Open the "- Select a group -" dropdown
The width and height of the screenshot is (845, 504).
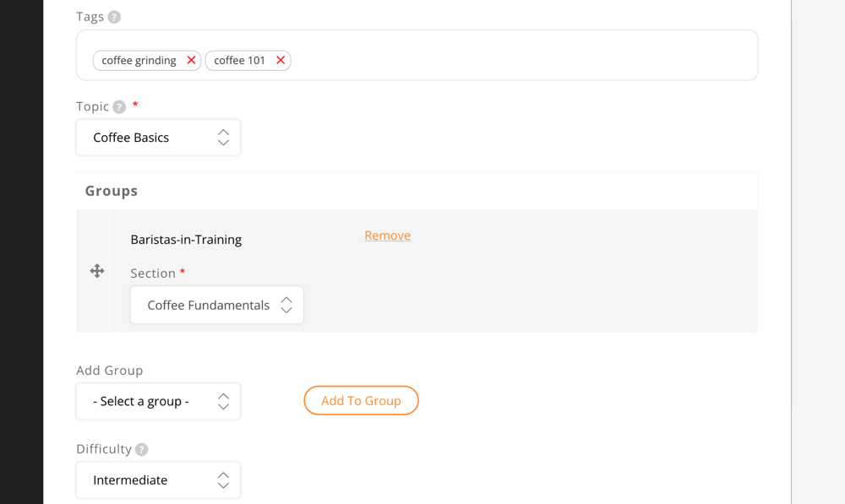158,401
